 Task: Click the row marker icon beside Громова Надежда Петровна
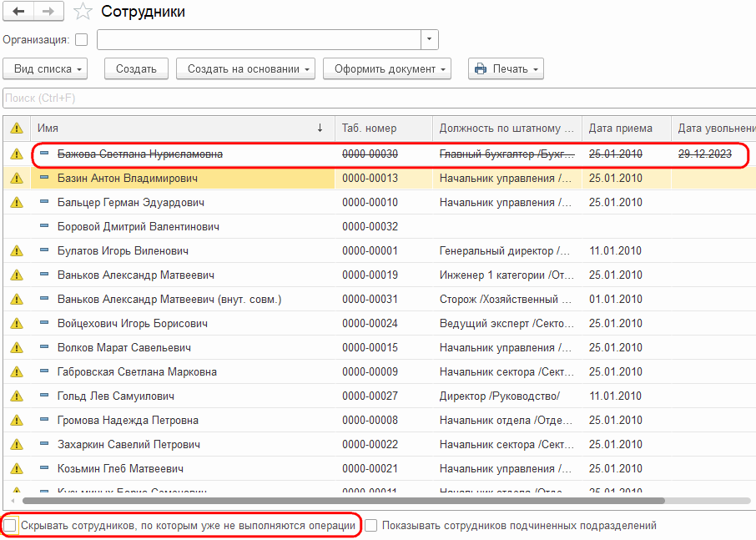[x=44, y=420]
